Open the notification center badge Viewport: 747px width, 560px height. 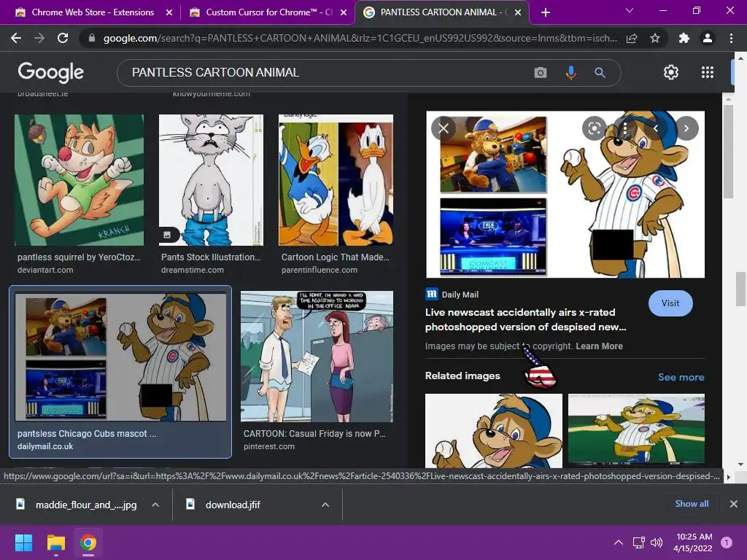pos(727,542)
